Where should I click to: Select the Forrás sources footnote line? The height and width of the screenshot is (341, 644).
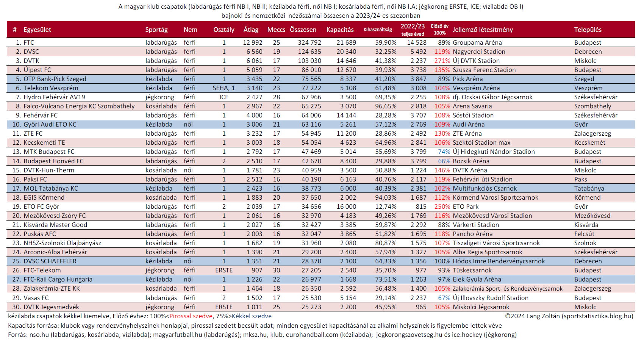coord(262,335)
